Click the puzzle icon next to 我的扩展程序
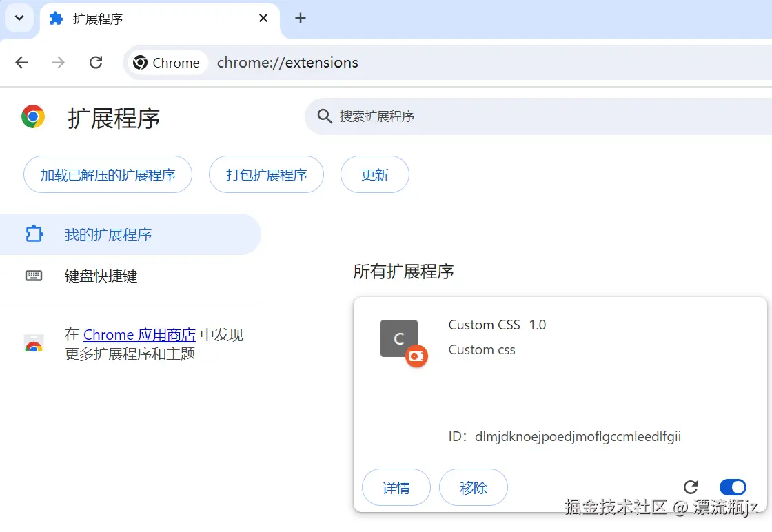Screen dimensions: 772x532 point(34,234)
